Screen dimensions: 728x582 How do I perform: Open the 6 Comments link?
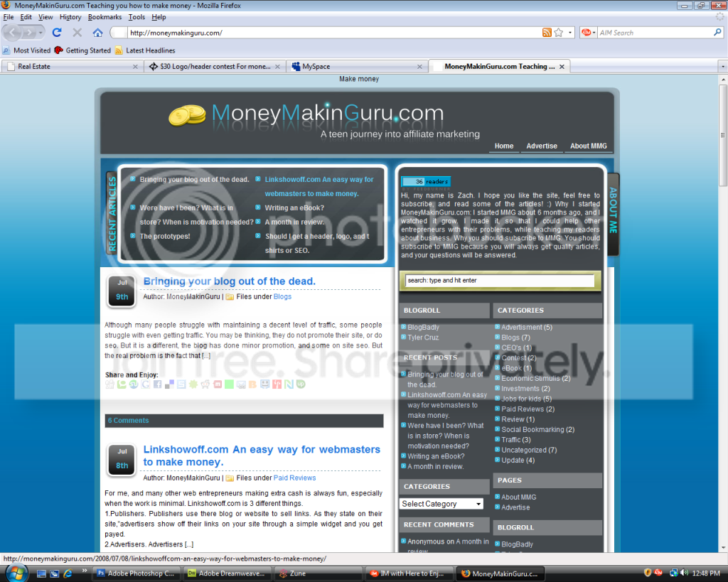(x=128, y=421)
